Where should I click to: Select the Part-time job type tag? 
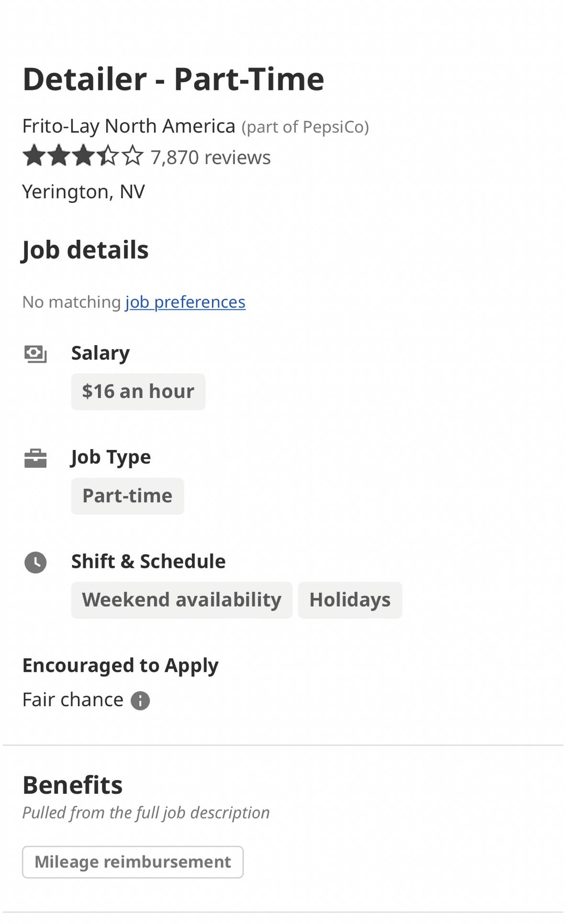[x=127, y=496]
